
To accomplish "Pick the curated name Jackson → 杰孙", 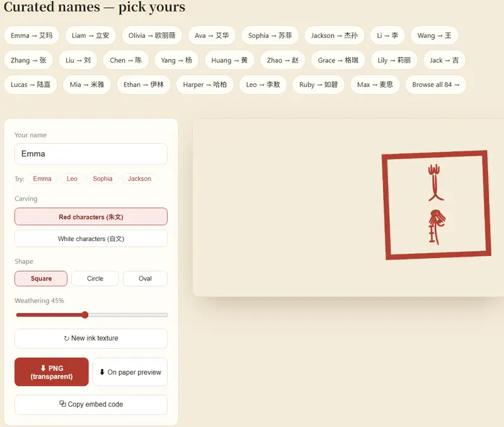I will pyautogui.click(x=335, y=35).
